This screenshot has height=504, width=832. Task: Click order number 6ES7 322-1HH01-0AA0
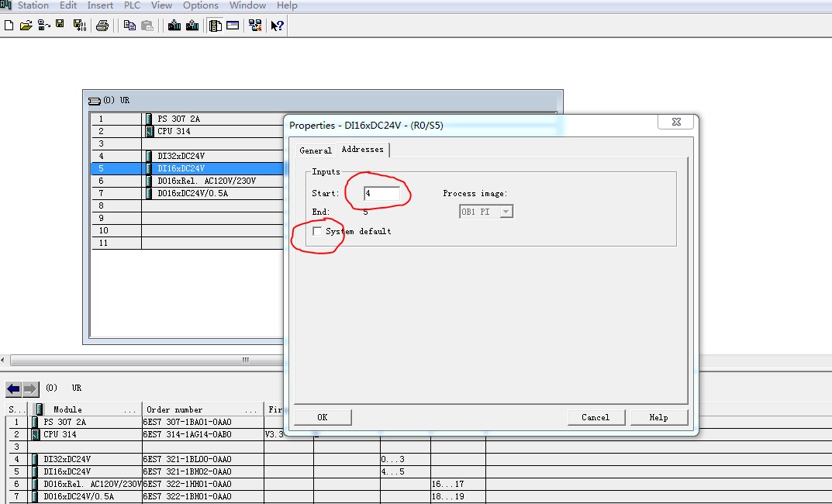coord(188,485)
